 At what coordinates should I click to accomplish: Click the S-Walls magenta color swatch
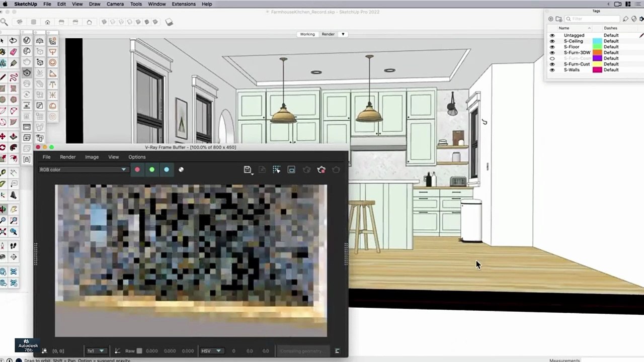[597, 70]
